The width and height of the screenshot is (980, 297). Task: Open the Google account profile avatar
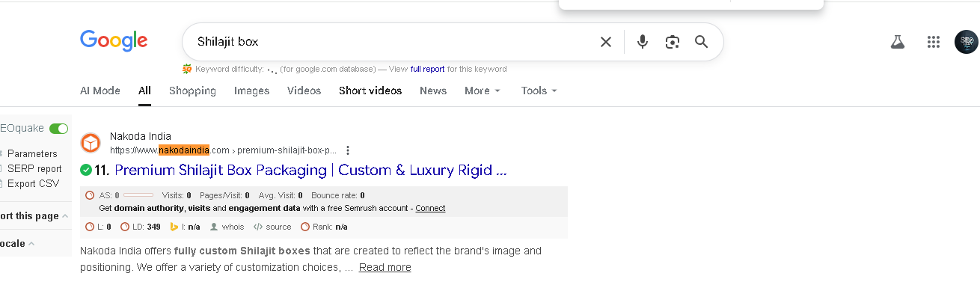967,42
